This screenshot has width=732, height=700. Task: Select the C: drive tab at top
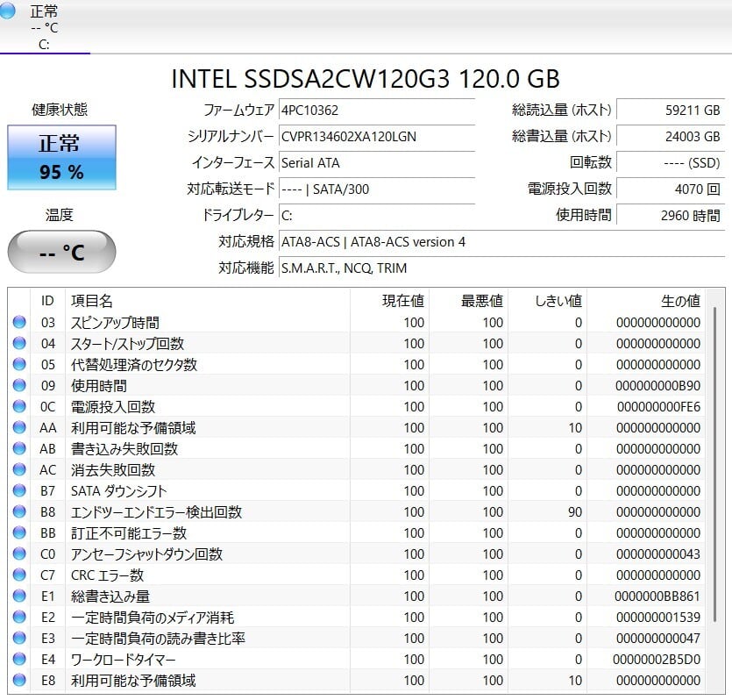[44, 27]
